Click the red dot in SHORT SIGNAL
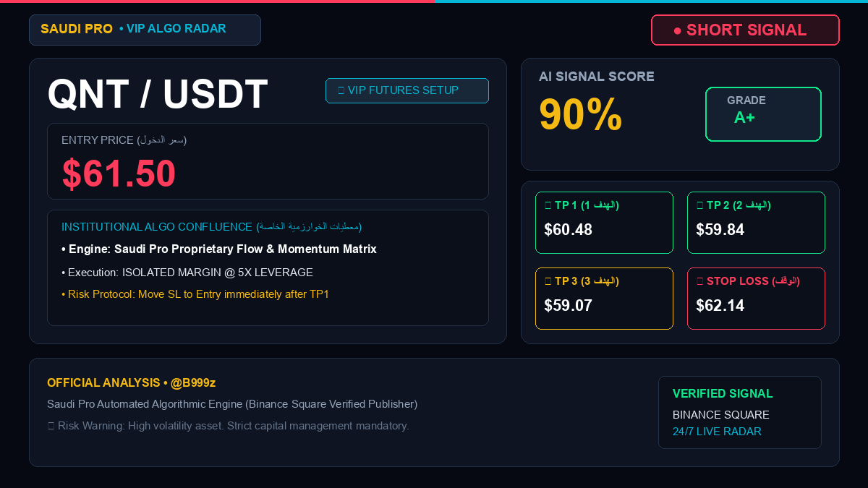The height and width of the screenshot is (488, 868). tap(678, 30)
